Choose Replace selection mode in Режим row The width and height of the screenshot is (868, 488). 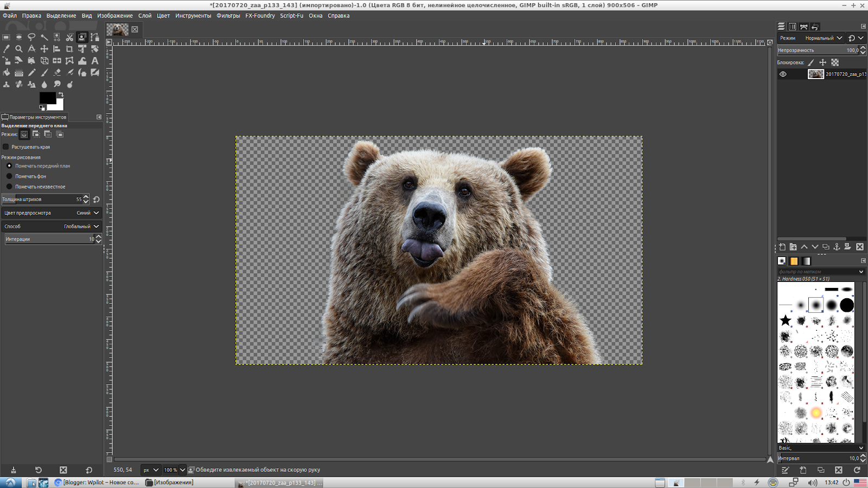coord(24,134)
